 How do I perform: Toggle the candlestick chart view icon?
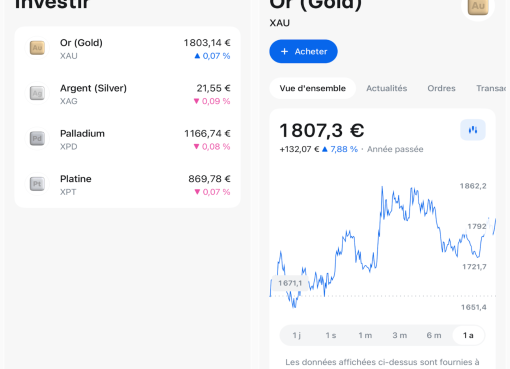(x=473, y=130)
